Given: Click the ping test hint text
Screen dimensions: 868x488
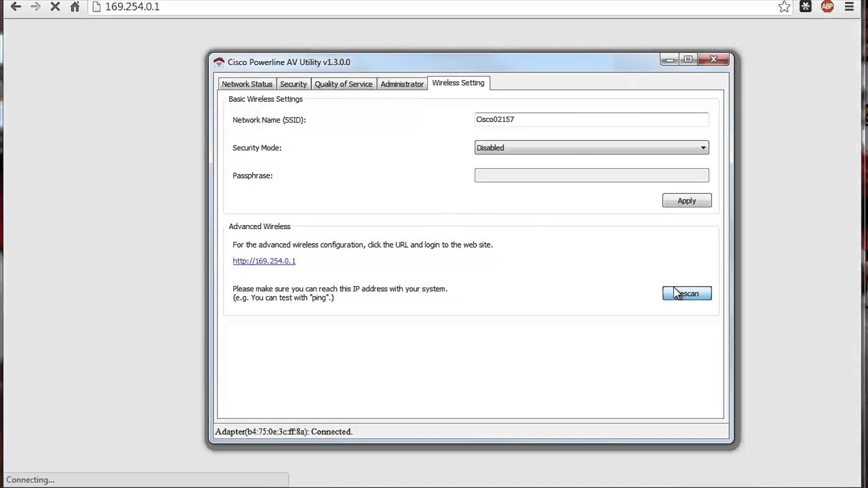Looking at the screenshot, I should click(340, 293).
